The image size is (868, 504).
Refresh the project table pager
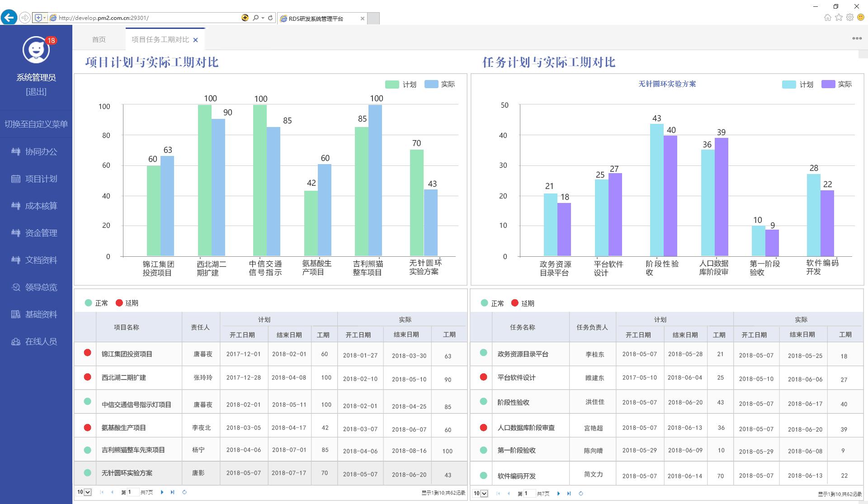tap(184, 492)
